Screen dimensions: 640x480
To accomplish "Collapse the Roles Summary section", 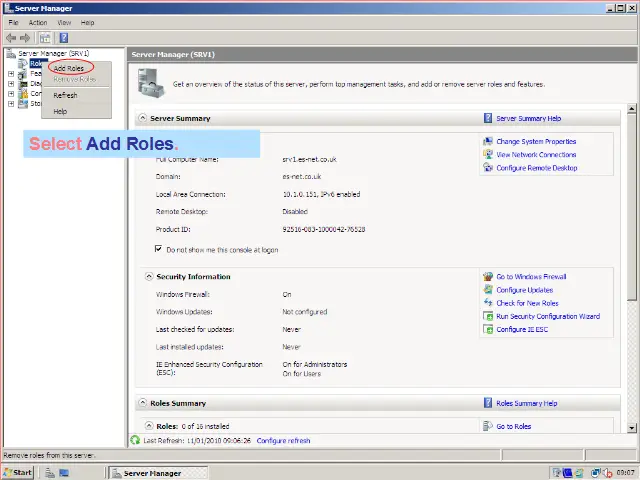I will click(x=142, y=403).
